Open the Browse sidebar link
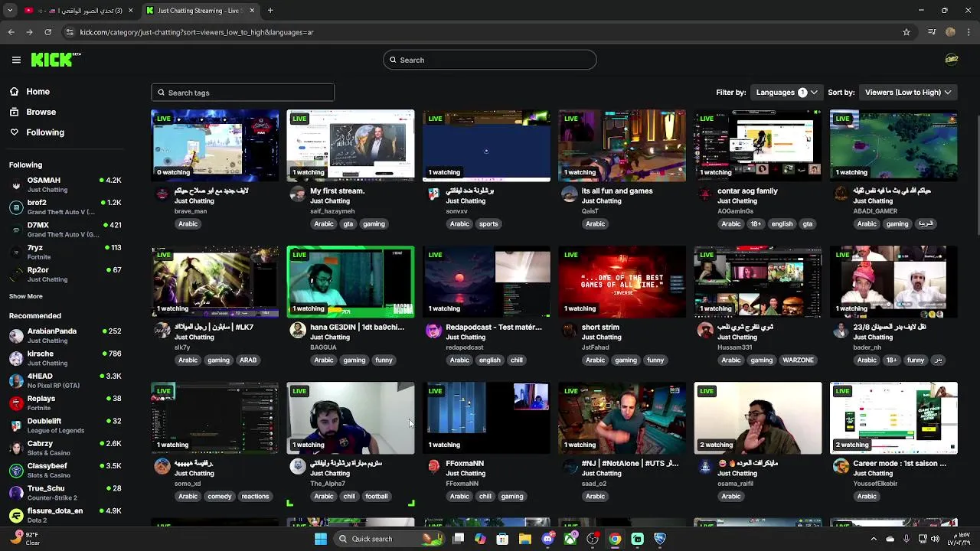Image resolution: width=980 pixels, height=551 pixels. (41, 112)
